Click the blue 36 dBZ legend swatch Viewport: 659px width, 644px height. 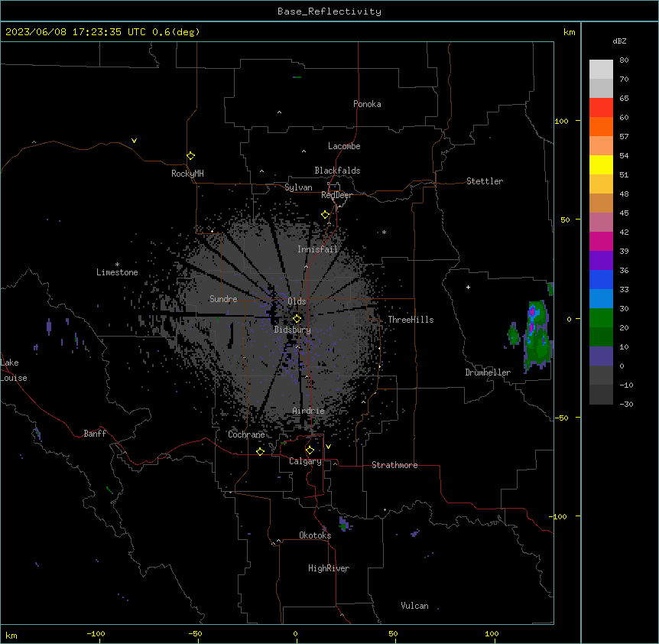tap(601, 279)
